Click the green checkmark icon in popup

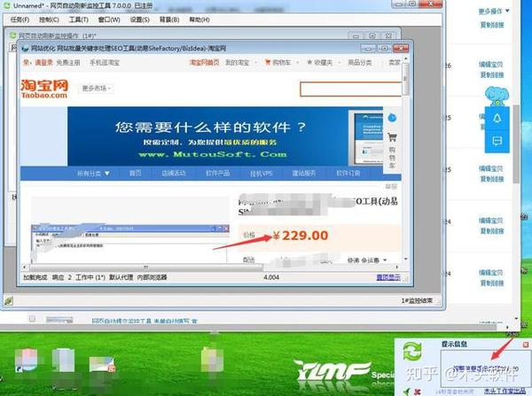[407, 392]
